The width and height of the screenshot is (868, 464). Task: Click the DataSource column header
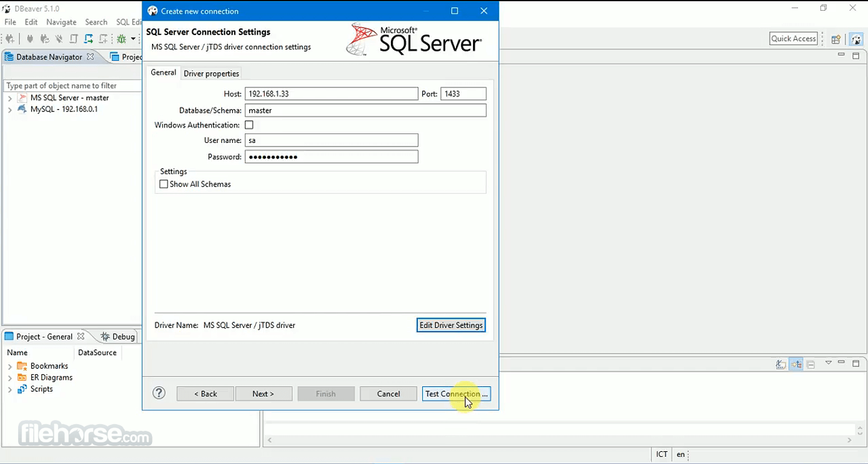click(x=97, y=353)
